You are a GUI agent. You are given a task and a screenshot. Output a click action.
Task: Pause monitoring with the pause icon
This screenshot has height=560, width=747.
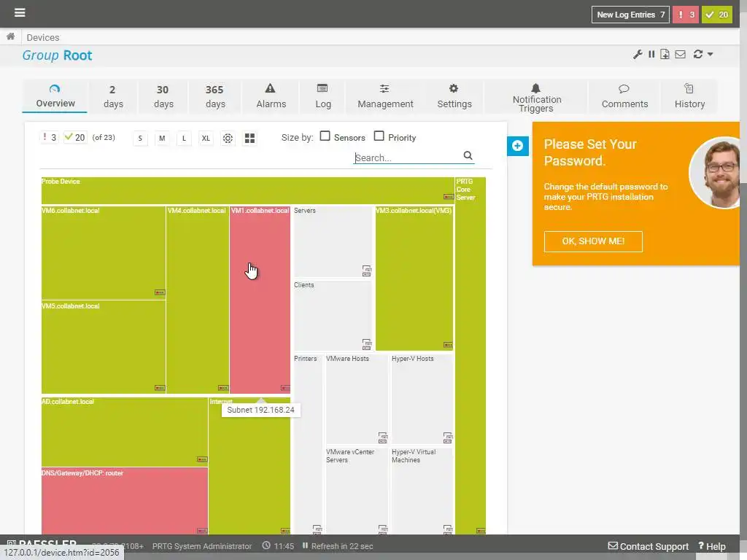tap(651, 54)
